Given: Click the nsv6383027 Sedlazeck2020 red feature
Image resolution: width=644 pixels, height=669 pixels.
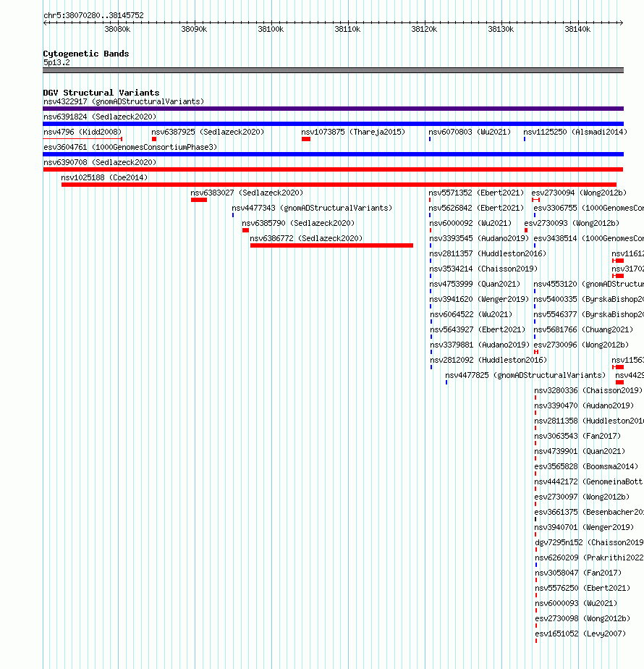Looking at the screenshot, I should pyautogui.click(x=199, y=200).
